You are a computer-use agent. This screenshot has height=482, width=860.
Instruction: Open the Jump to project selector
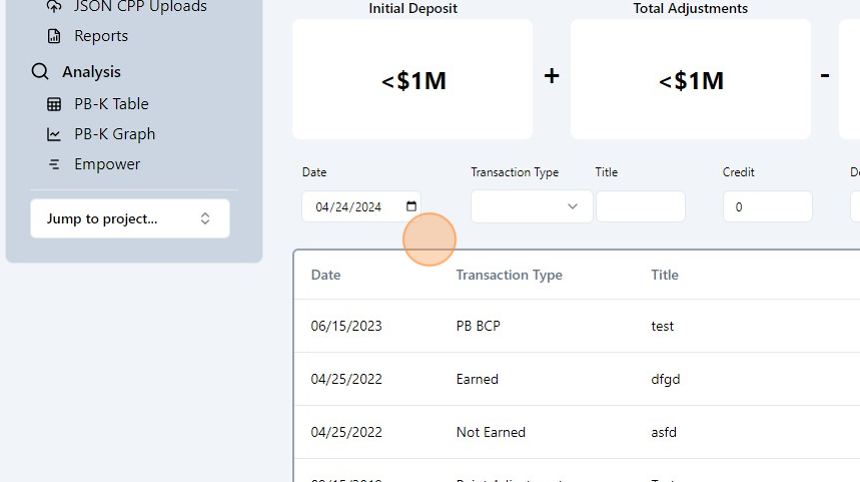point(130,219)
